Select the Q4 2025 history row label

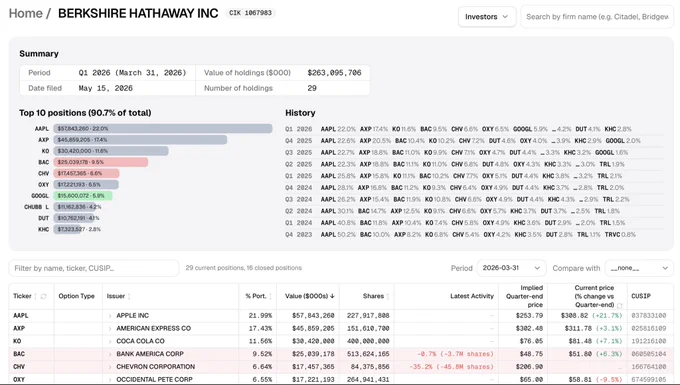click(298, 141)
